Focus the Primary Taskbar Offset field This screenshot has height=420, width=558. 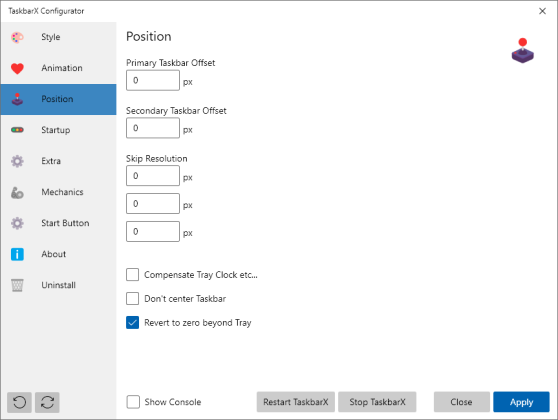tap(153, 80)
